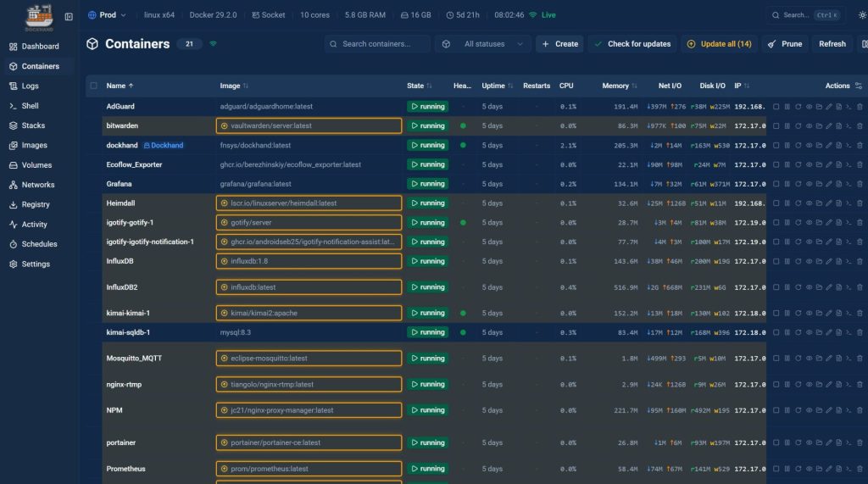
Task: Click Check for updates button
Action: click(632, 44)
